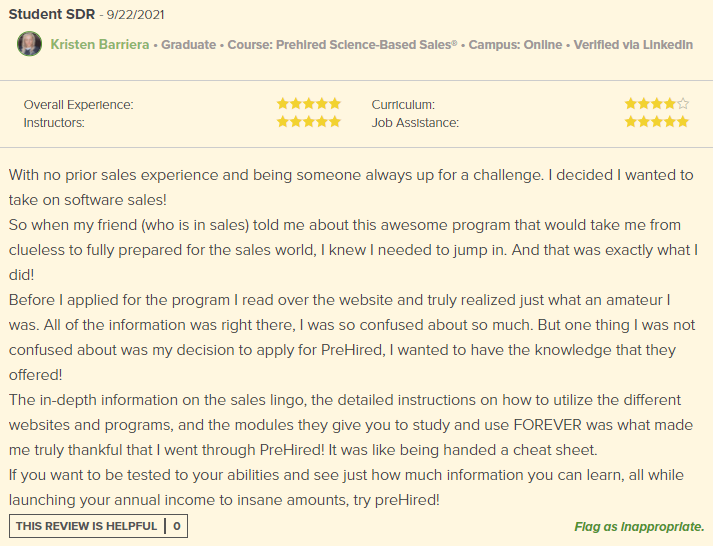The width and height of the screenshot is (713, 546).
Task: Click the Student SDR review title
Action: [50, 15]
